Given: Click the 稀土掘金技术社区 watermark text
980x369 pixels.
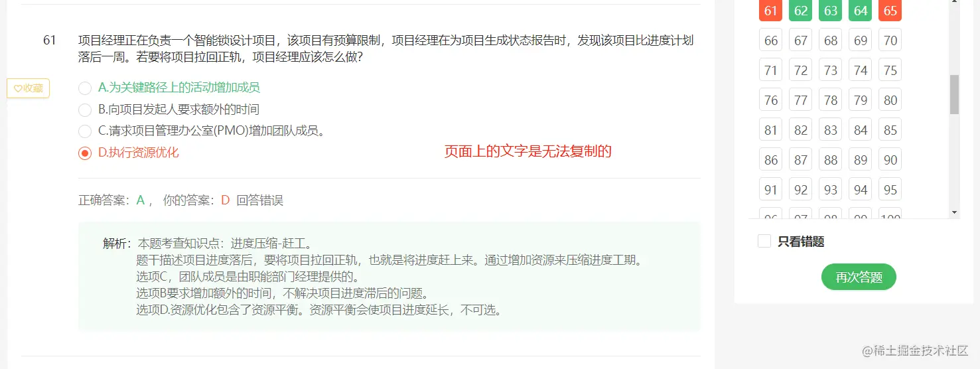Looking at the screenshot, I should point(916,350).
